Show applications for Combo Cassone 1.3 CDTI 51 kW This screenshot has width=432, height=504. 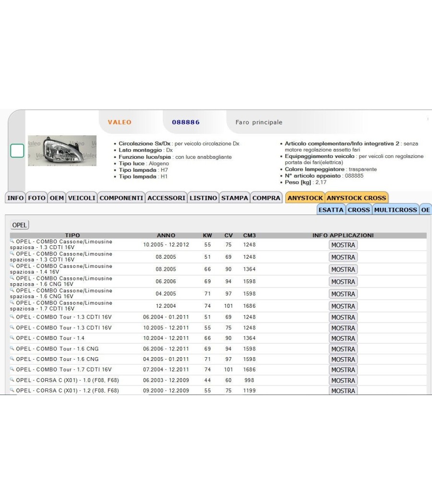(x=343, y=257)
